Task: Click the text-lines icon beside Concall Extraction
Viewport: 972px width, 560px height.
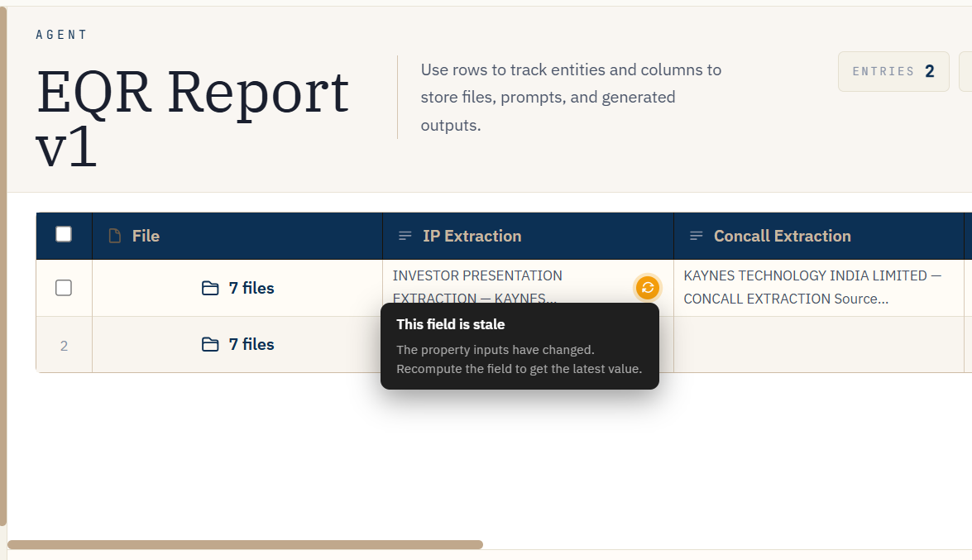Action: 697,236
